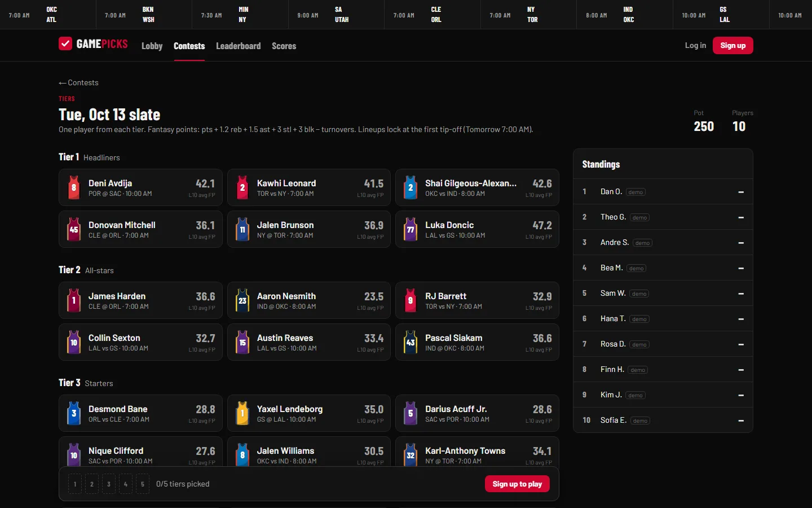Select the Dan O. standings row
812x508 pixels.
click(x=663, y=192)
